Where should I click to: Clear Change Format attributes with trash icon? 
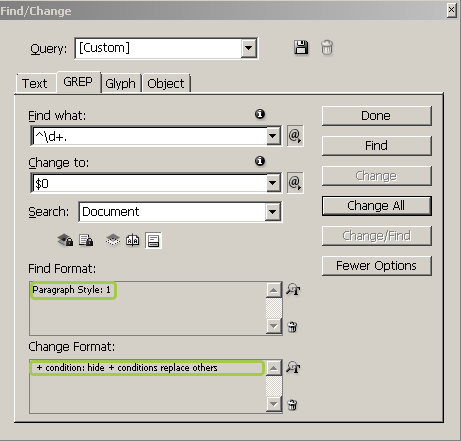(x=292, y=405)
